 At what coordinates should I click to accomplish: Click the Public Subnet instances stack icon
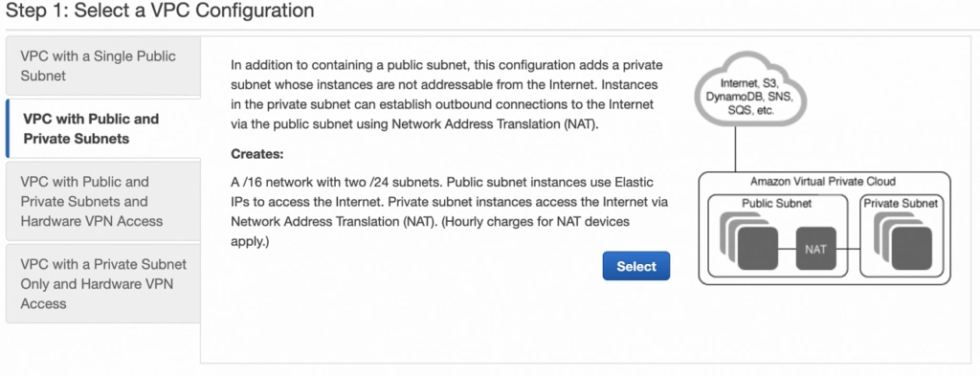pyautogui.click(x=748, y=242)
